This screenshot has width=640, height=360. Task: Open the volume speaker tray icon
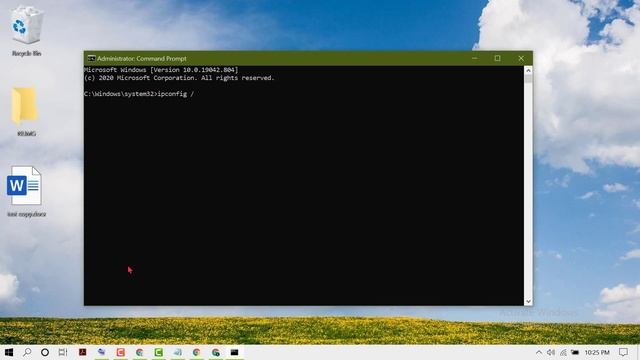[x=551, y=352]
